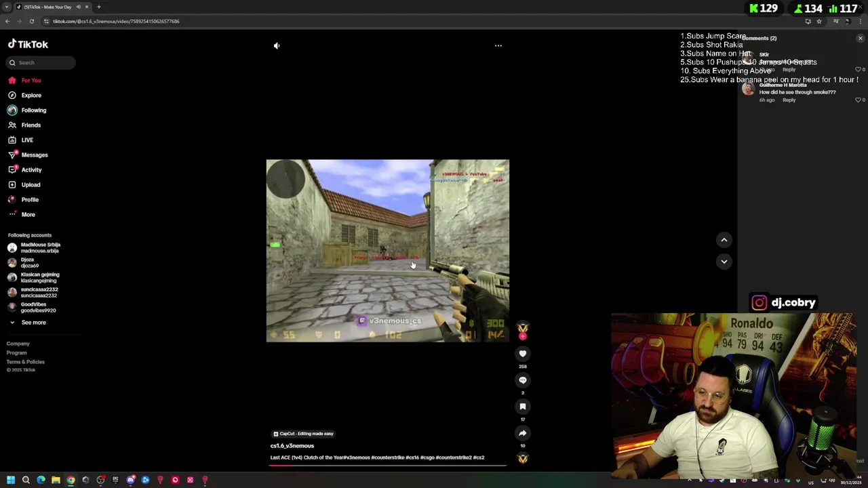
Task: Mute the TikTok tab audio icon
Action: click(79, 7)
